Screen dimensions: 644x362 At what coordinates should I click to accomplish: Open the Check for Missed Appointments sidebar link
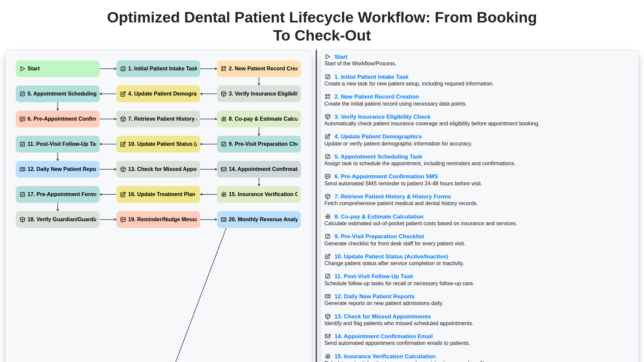382,316
